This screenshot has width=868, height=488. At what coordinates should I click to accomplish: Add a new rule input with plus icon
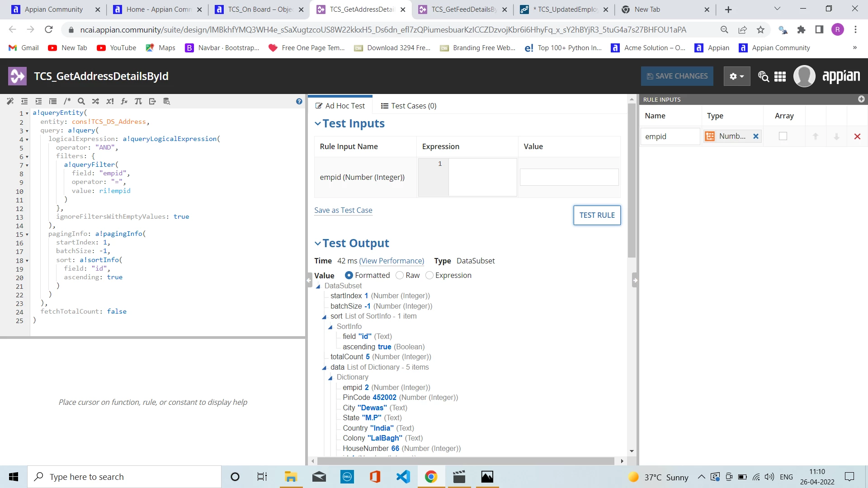tap(861, 99)
